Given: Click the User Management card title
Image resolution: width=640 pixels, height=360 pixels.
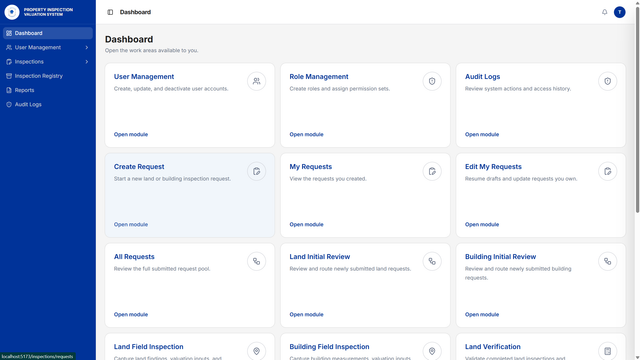Looking at the screenshot, I should click(x=144, y=77).
